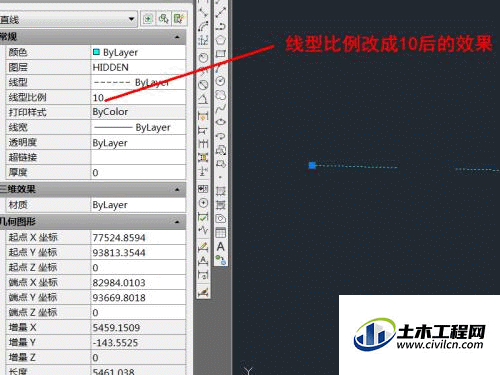Viewport: 500px width, 375px height.
Task: Select the Revision Cloud tool
Action: pyautogui.click(x=220, y=95)
